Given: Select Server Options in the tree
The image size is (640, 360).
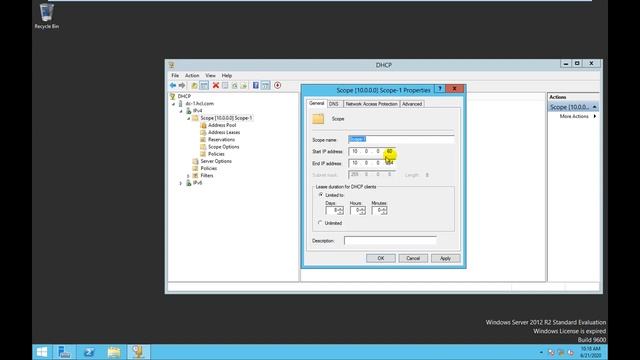Looking at the screenshot, I should click(216, 161).
